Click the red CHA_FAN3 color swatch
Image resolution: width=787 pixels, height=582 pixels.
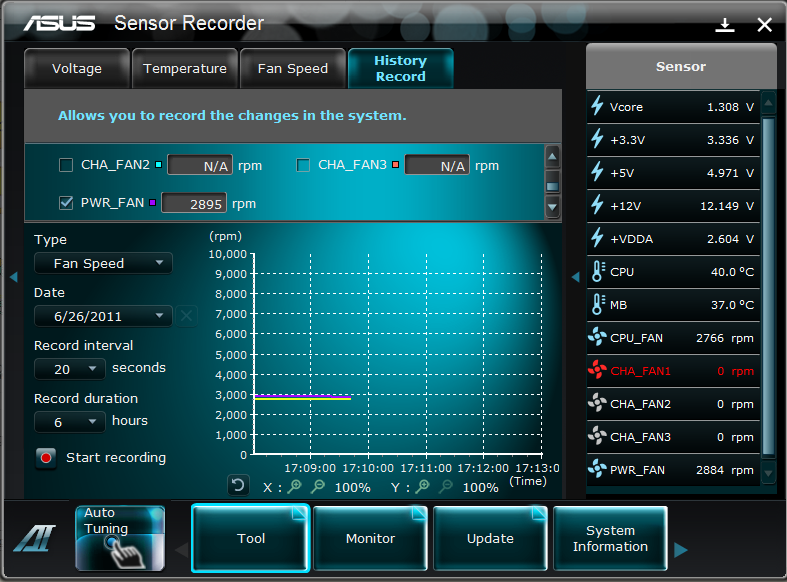[396, 165]
